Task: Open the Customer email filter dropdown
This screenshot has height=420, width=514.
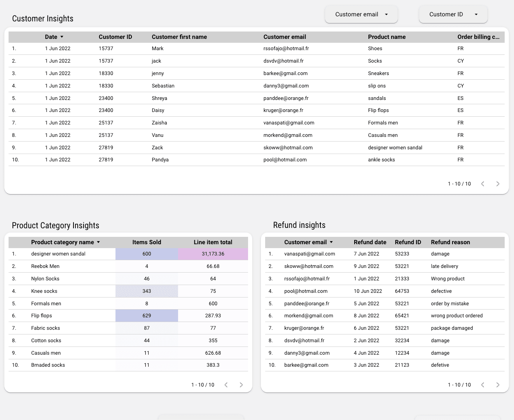Action: pyautogui.click(x=361, y=14)
